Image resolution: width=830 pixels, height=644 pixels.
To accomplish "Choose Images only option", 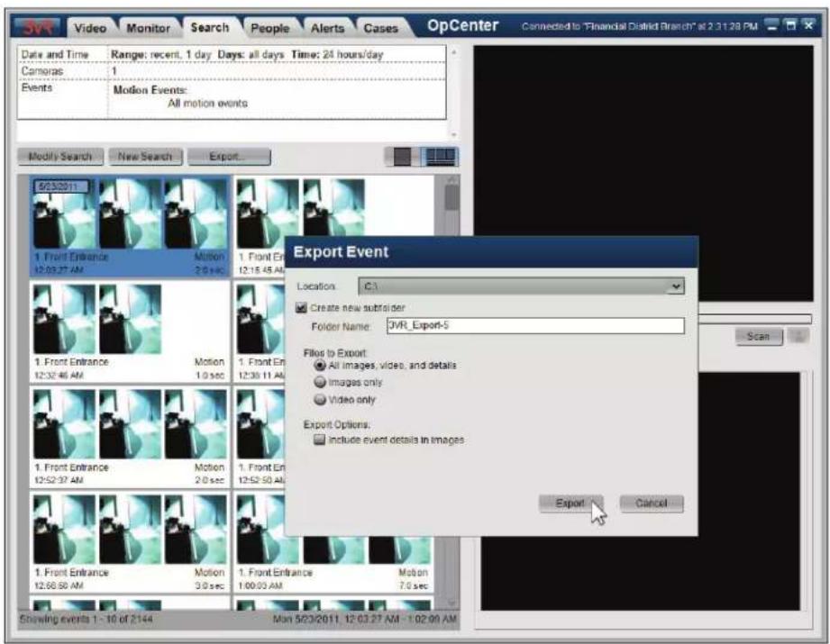I will coord(320,382).
